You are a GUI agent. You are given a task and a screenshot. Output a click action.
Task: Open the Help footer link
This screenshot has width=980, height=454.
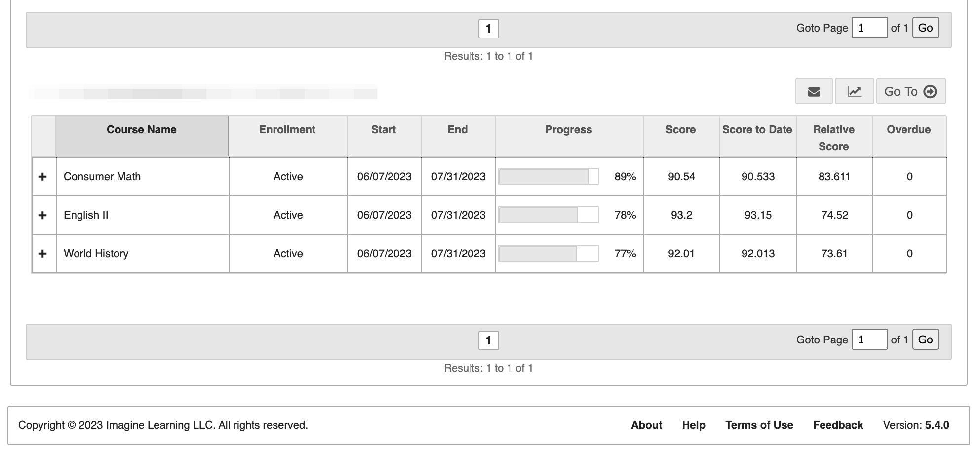click(694, 425)
